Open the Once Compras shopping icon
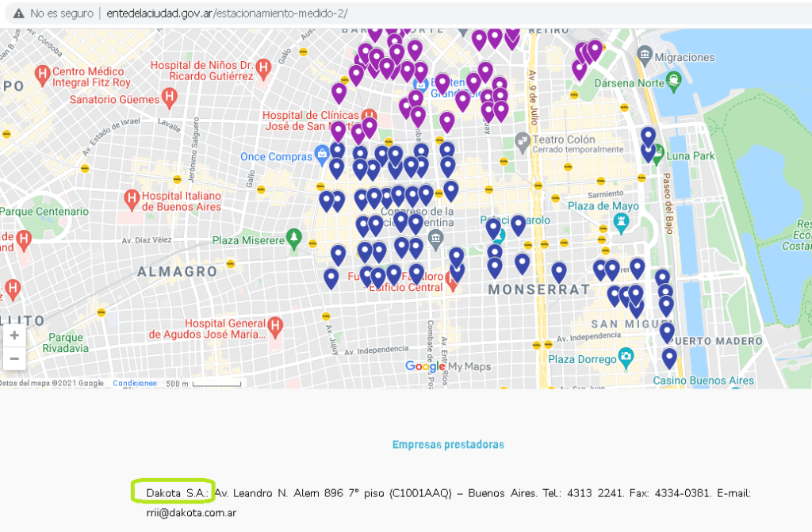The image size is (812, 532). (323, 157)
